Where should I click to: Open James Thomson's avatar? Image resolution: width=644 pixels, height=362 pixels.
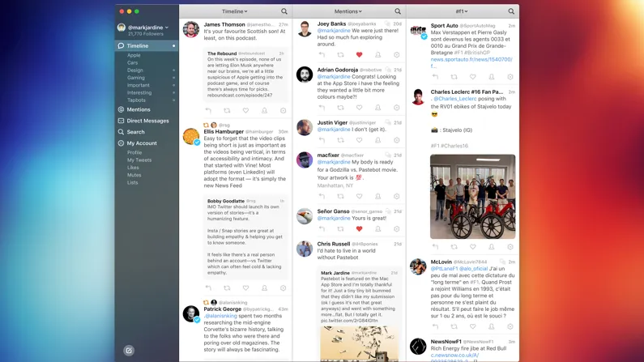coord(191,29)
